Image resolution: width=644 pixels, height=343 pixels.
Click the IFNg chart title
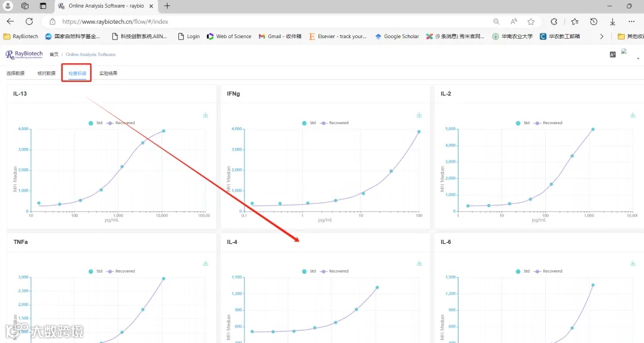point(233,94)
